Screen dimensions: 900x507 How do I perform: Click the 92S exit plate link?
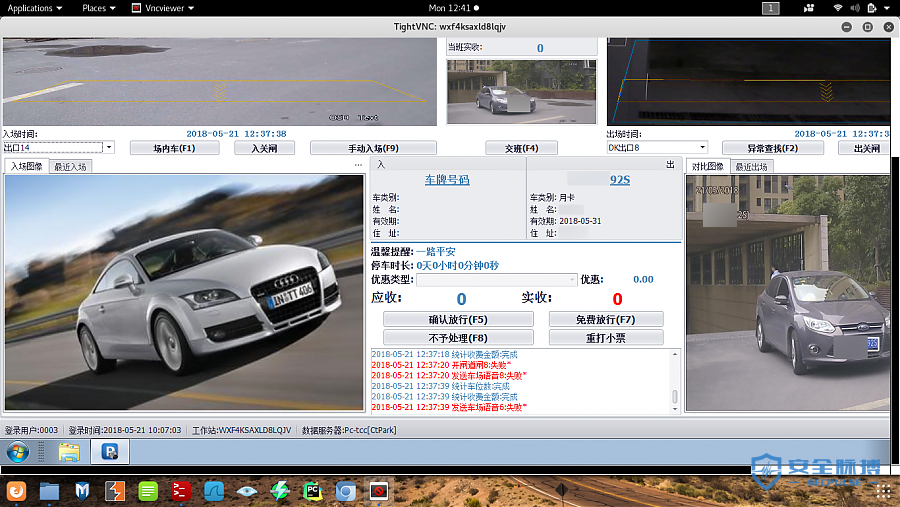tap(620, 180)
